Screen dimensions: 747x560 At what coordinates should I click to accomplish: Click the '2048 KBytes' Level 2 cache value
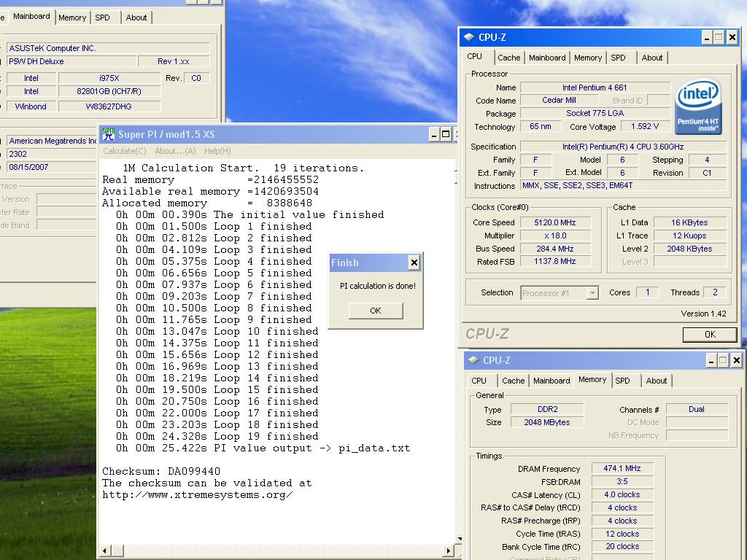tap(689, 249)
